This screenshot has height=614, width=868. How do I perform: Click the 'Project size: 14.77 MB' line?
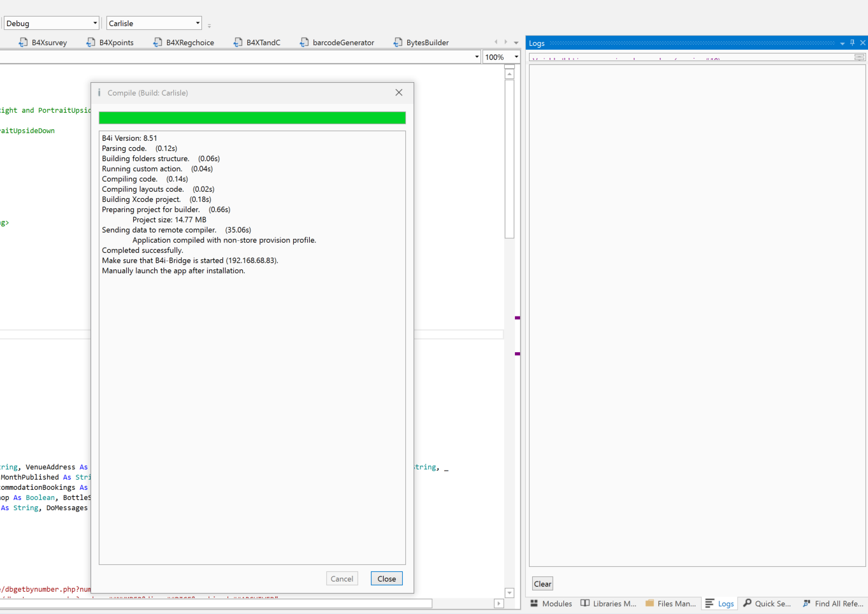[x=170, y=220]
